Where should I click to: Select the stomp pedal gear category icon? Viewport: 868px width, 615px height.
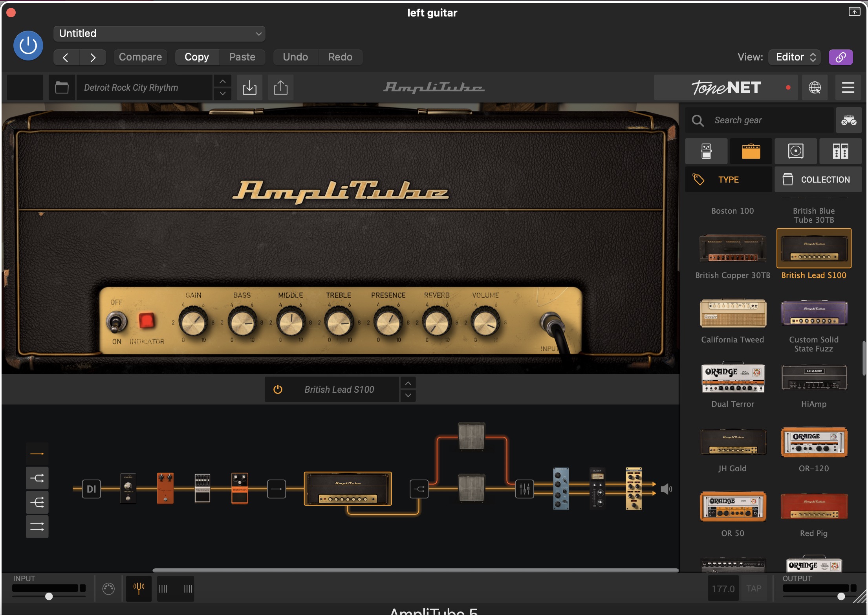(706, 151)
